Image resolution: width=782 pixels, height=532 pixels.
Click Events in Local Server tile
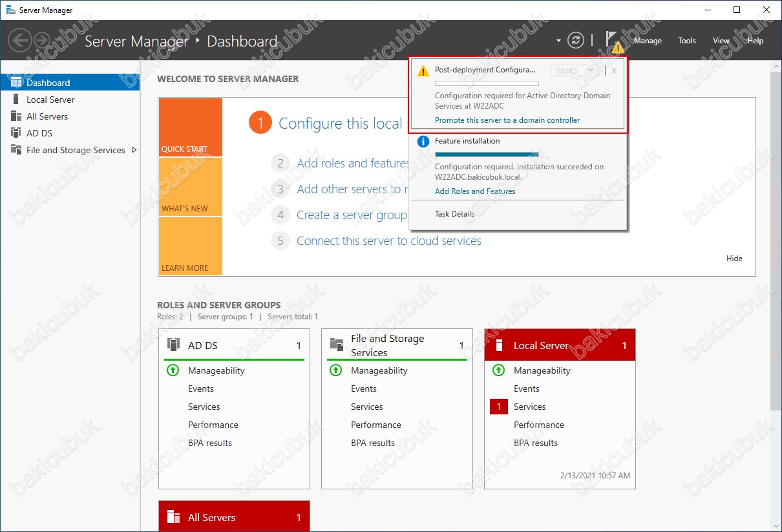pyautogui.click(x=527, y=388)
